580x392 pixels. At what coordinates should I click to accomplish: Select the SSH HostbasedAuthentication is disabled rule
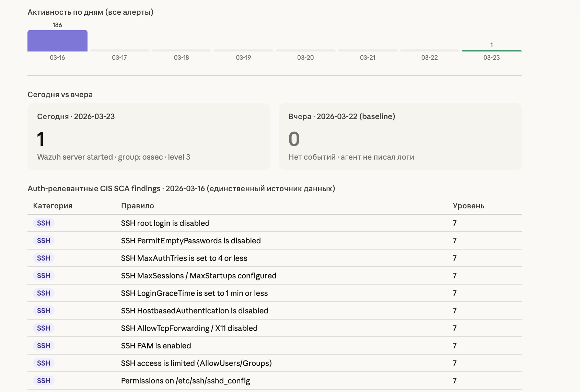click(195, 311)
